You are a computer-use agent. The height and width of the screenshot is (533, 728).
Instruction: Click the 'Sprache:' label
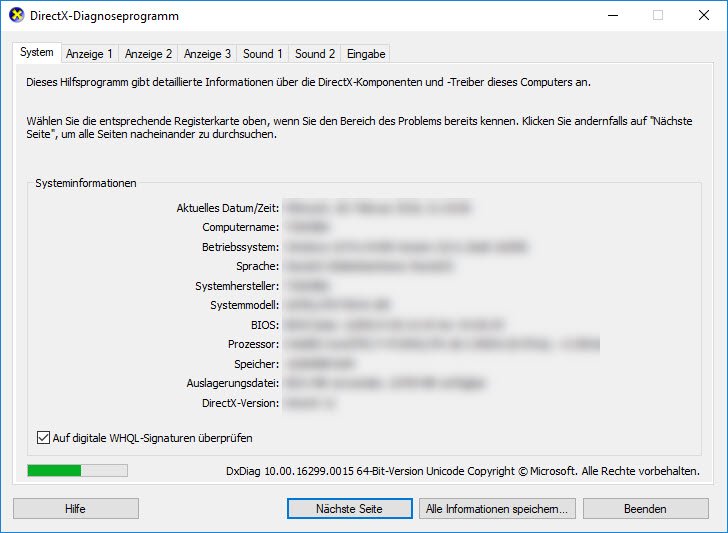pyautogui.click(x=258, y=266)
